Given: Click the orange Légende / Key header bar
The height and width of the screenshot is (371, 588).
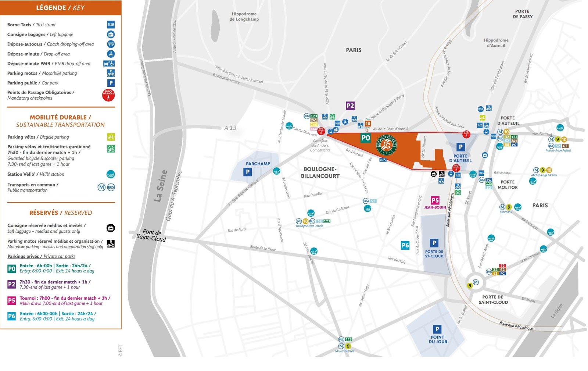Looking at the screenshot, I should pyautogui.click(x=61, y=8).
